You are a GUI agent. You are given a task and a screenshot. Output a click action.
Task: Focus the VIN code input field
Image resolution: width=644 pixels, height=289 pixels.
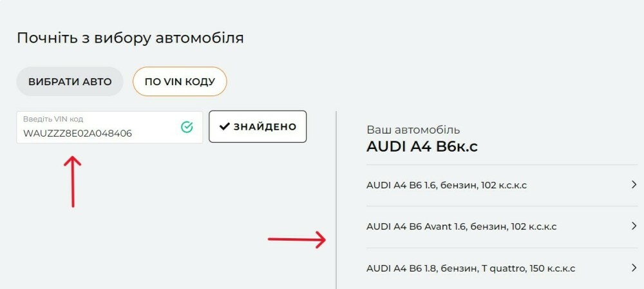coord(109,127)
